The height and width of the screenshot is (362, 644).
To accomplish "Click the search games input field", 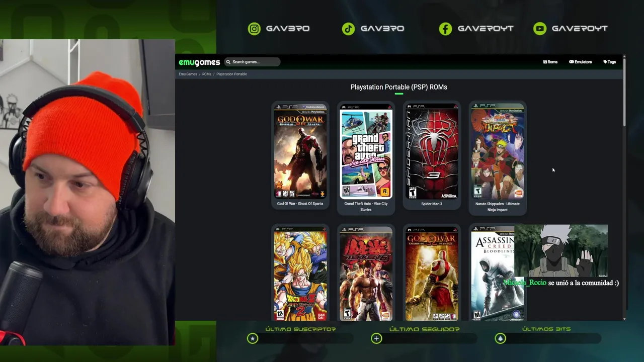I will (x=252, y=62).
